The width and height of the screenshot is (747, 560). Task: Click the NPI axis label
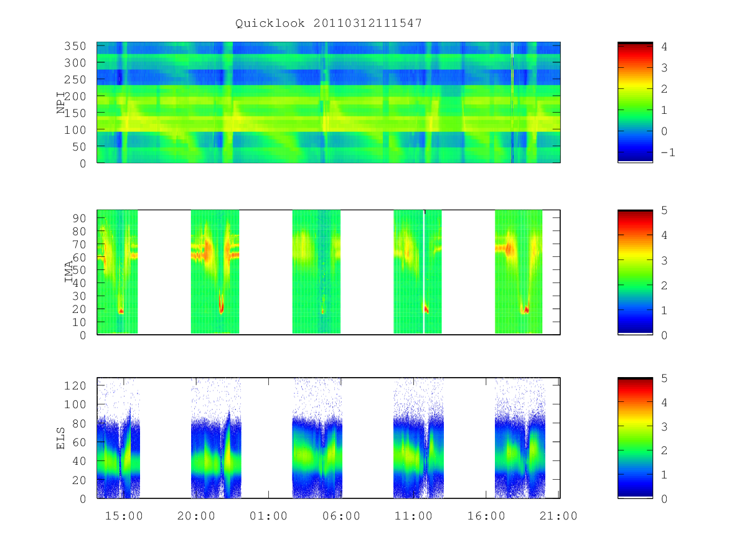click(61, 103)
